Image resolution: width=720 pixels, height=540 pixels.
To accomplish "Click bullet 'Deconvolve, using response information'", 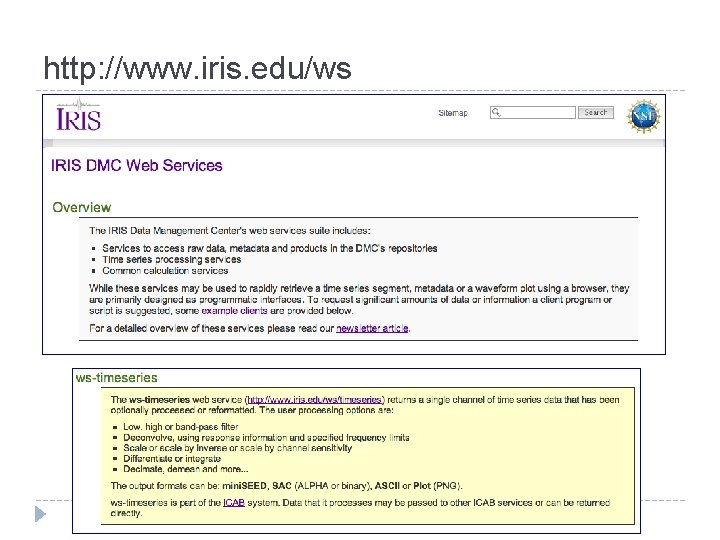I will point(266,438).
